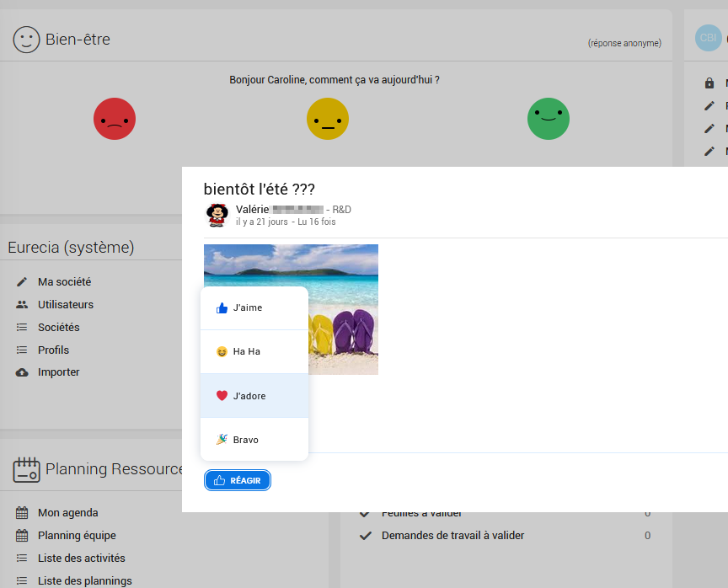Click the thumbs-up icon next to J'aime
728x588 pixels.
click(222, 307)
